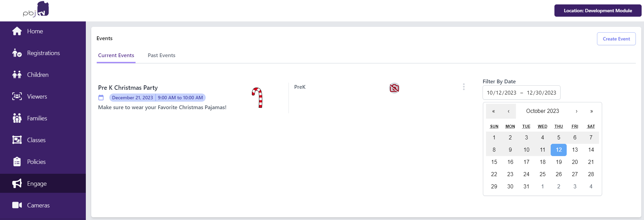Image resolution: width=644 pixels, height=220 pixels.
Task: Click the start date field 10/12/2023
Action: click(x=501, y=93)
